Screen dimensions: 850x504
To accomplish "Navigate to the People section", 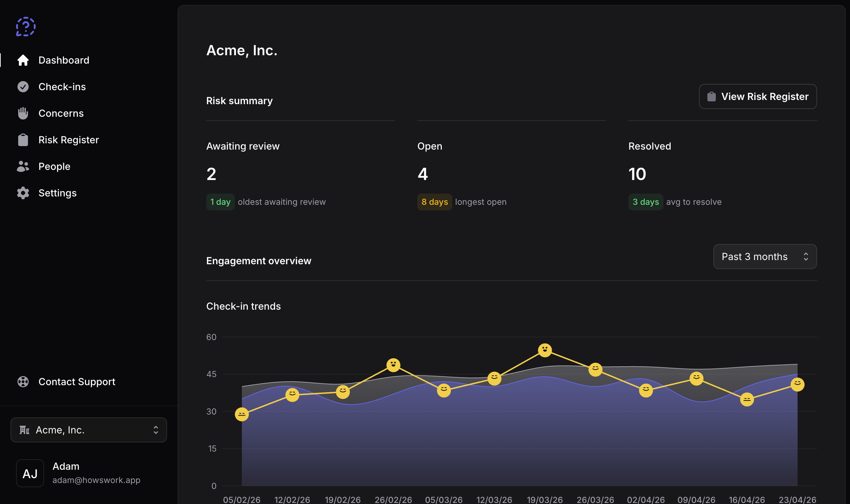I will click(54, 166).
